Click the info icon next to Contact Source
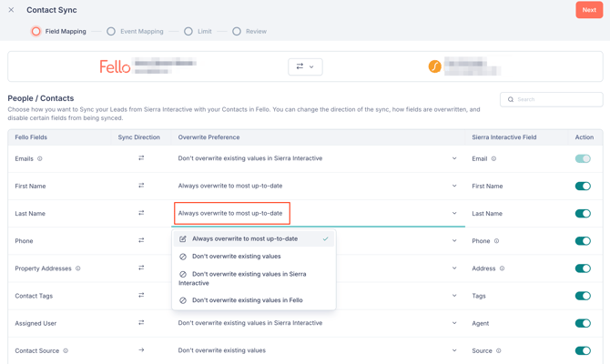Image resolution: width=610 pixels, height=364 pixels. [x=66, y=350]
